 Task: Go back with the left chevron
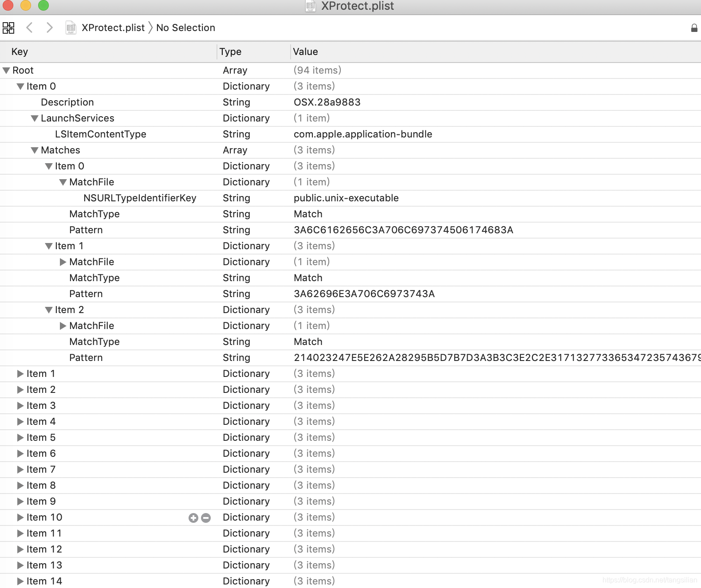click(29, 27)
